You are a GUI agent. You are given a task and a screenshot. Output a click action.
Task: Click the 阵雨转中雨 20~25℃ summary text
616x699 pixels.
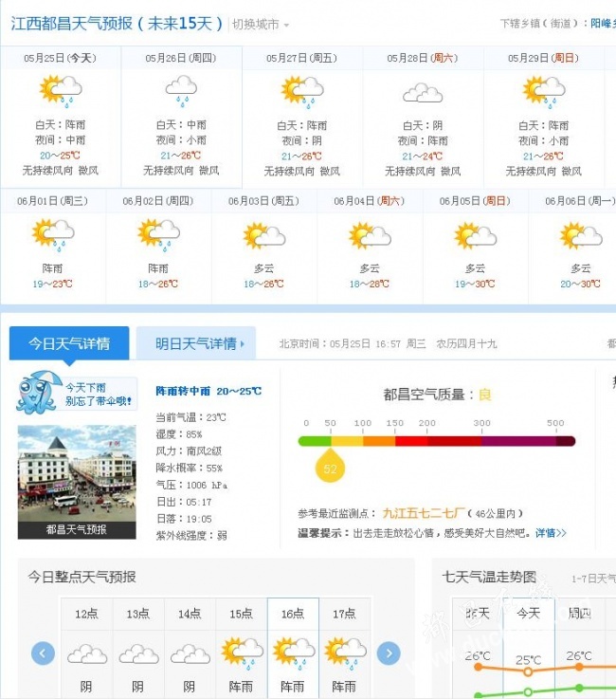coord(208,391)
